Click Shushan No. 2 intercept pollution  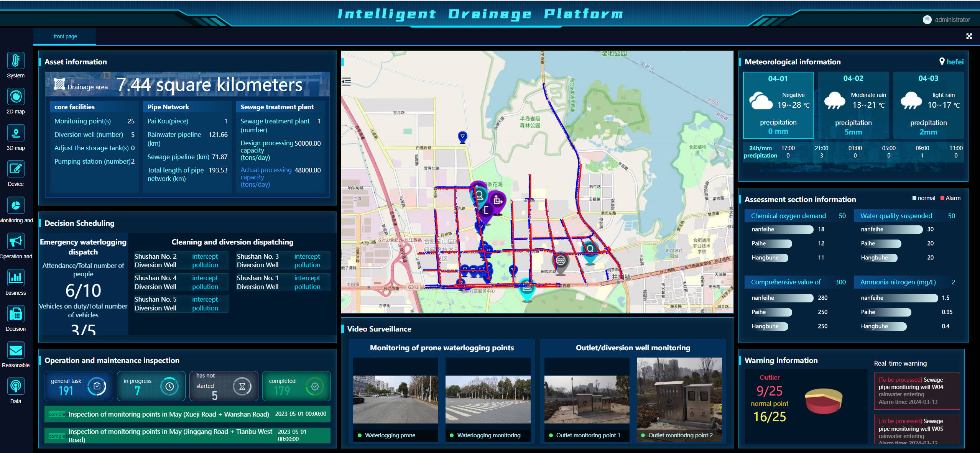205,261
